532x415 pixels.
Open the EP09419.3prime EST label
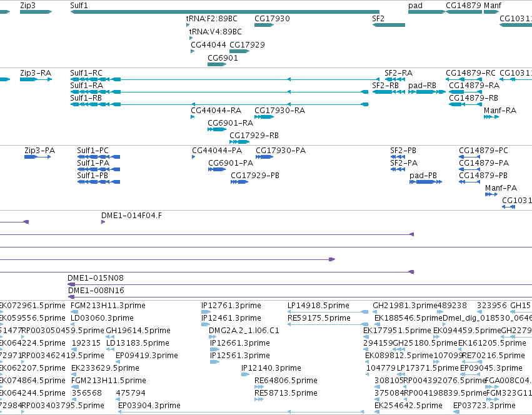(147, 356)
